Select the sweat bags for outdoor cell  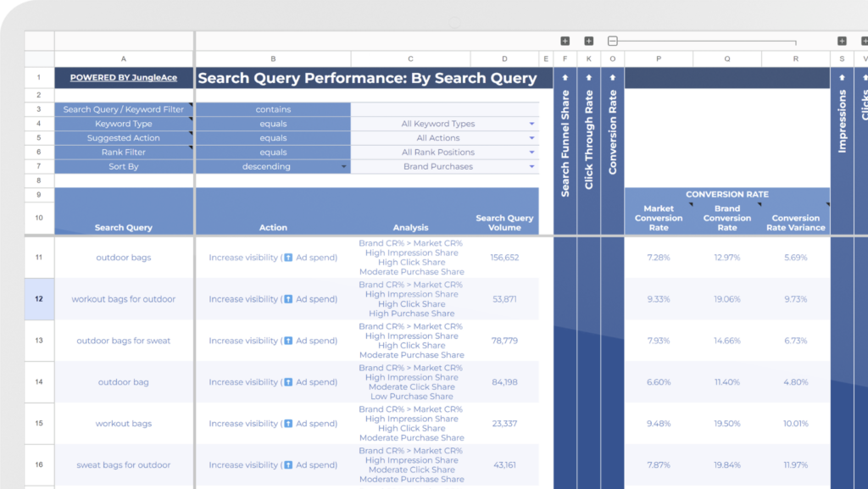(124, 464)
